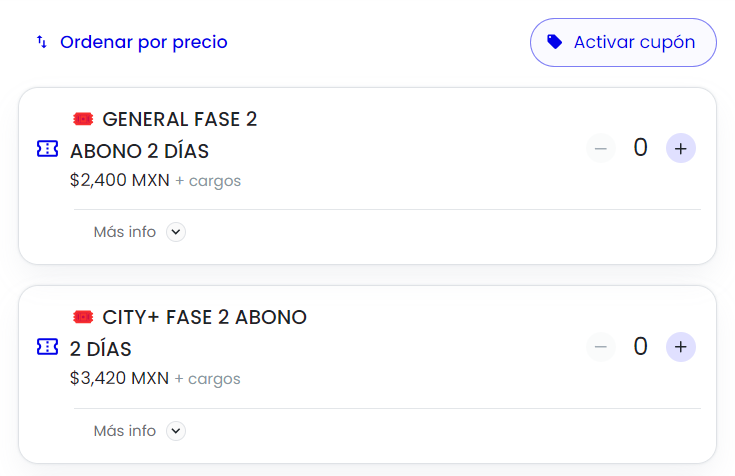Click the red ticket emoji before GENERAL FASE 2
The height and width of the screenshot is (476, 735).
pyautogui.click(x=83, y=119)
